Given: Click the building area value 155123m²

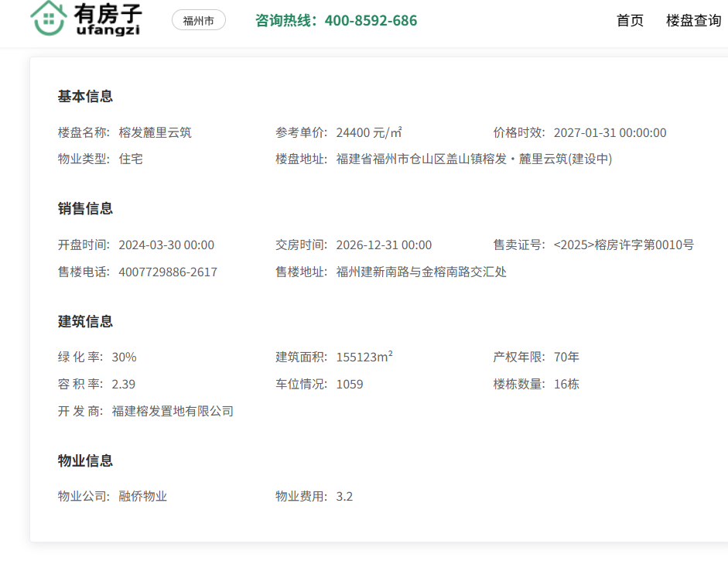Looking at the screenshot, I should coord(364,358).
